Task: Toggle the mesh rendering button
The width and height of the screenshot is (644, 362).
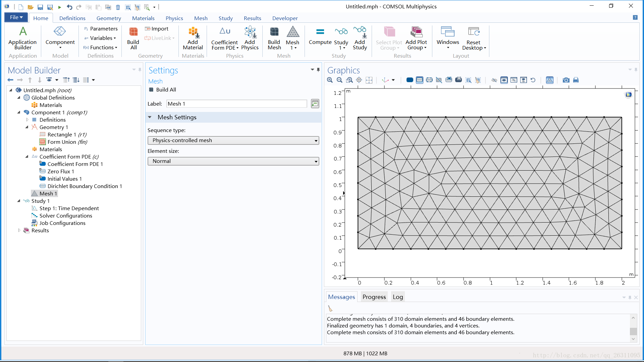Action: [x=549, y=80]
